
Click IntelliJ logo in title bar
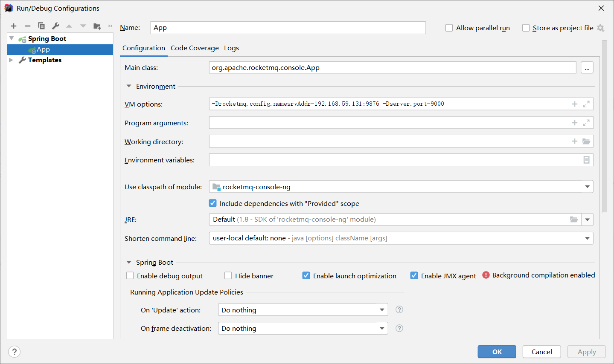click(x=9, y=8)
